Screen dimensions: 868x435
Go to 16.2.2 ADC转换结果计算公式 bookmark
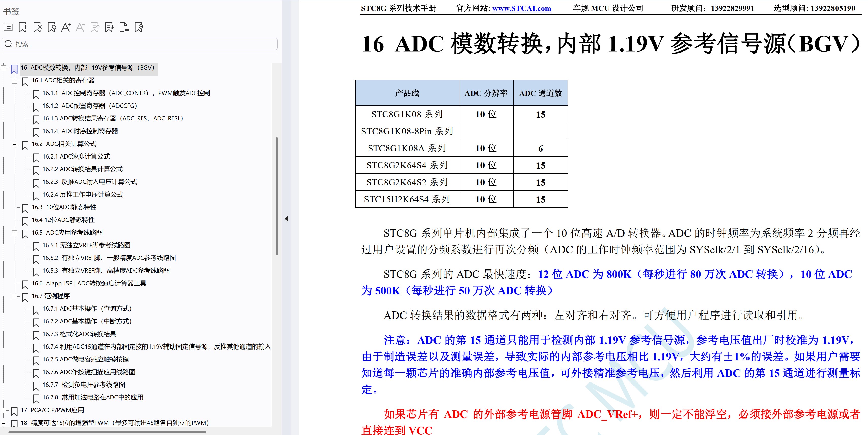pos(82,169)
